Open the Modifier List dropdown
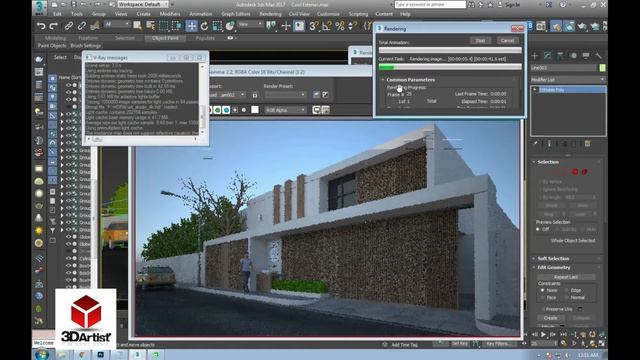The height and width of the screenshot is (360, 640). (568, 80)
